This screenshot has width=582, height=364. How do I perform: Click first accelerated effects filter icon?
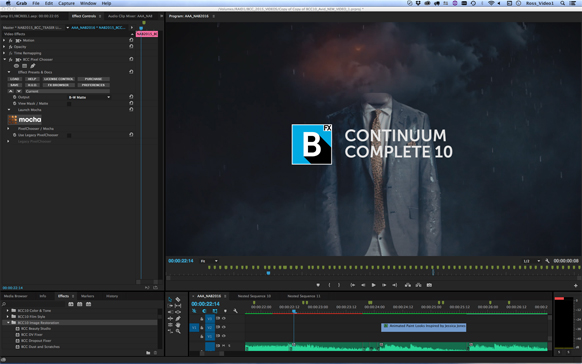[x=71, y=304]
